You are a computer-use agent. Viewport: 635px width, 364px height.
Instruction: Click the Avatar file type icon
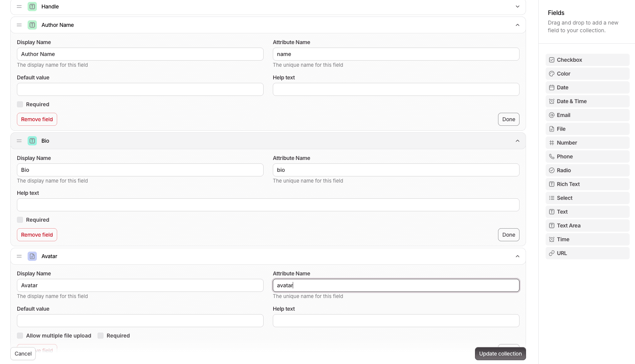(32, 256)
